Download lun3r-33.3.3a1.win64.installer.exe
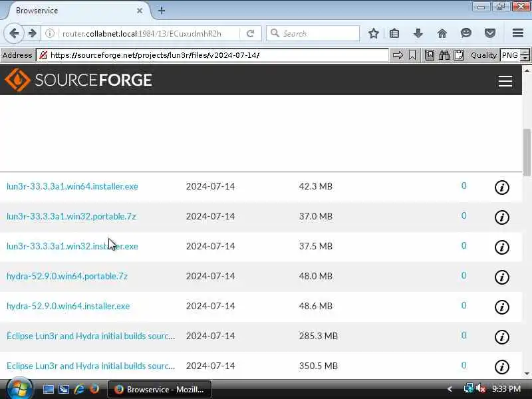532x399 pixels. click(72, 187)
